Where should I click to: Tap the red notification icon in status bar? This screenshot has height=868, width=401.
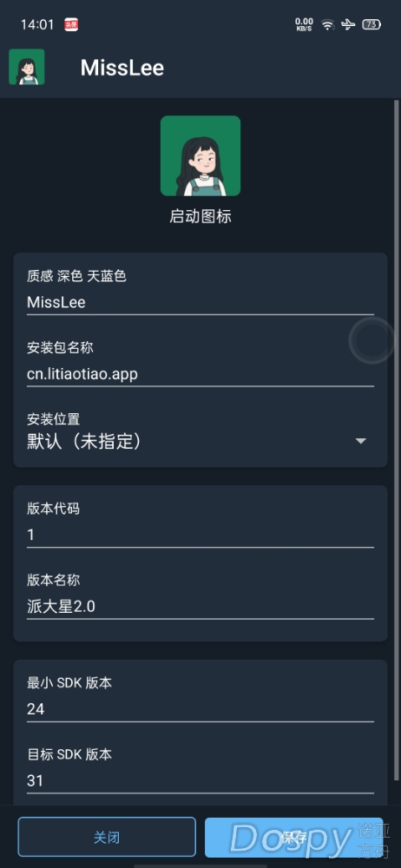click(x=71, y=24)
